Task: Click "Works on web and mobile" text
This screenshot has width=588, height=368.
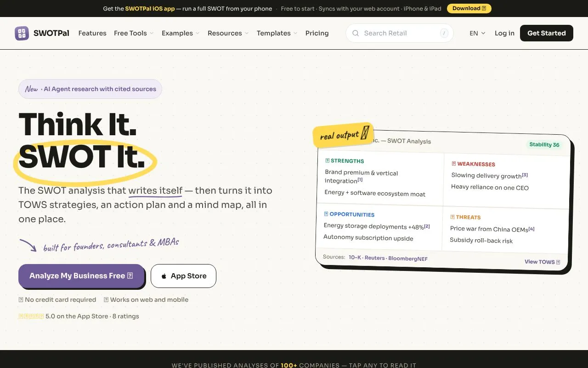Action: (149, 300)
